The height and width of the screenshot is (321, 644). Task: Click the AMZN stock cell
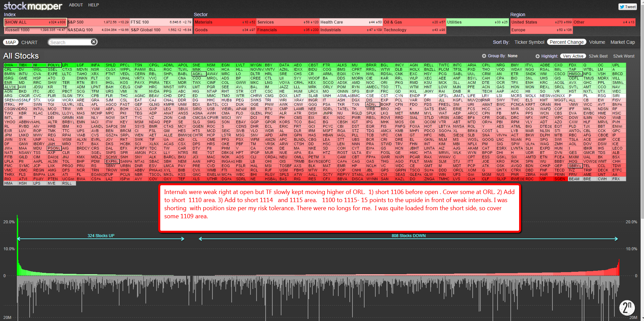tap(271, 139)
